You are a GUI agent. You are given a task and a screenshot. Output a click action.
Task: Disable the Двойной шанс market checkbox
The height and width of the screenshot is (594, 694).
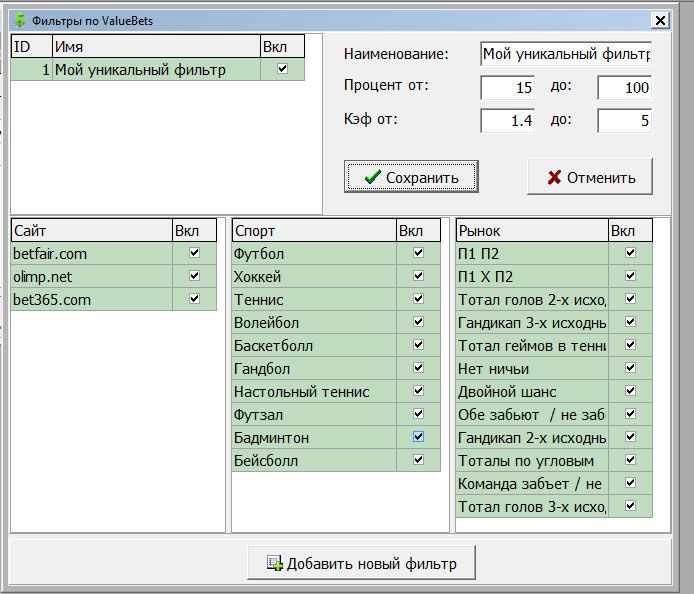pyautogui.click(x=630, y=391)
